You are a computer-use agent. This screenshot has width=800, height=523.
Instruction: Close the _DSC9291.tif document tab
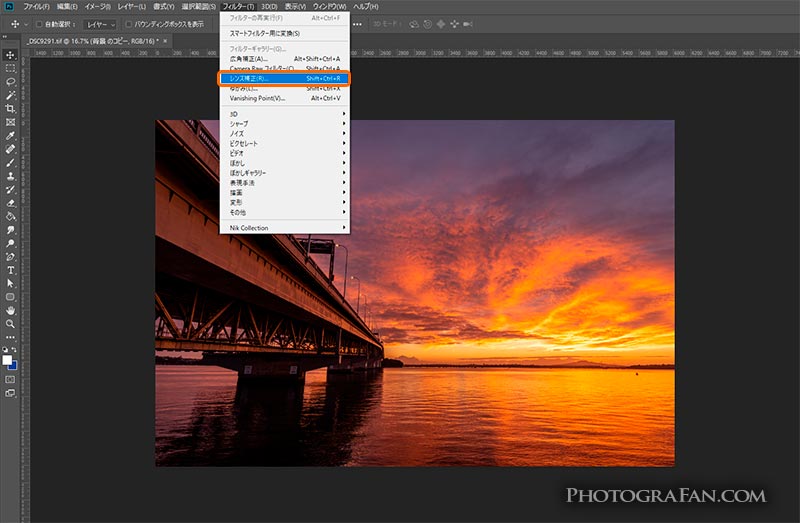(165, 41)
